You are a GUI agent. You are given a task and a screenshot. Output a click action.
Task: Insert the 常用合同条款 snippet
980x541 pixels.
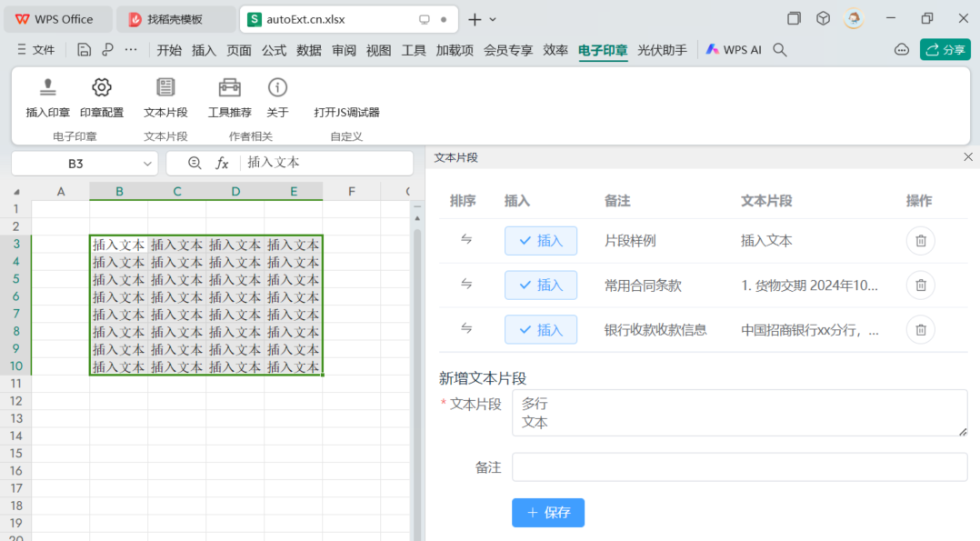click(541, 286)
